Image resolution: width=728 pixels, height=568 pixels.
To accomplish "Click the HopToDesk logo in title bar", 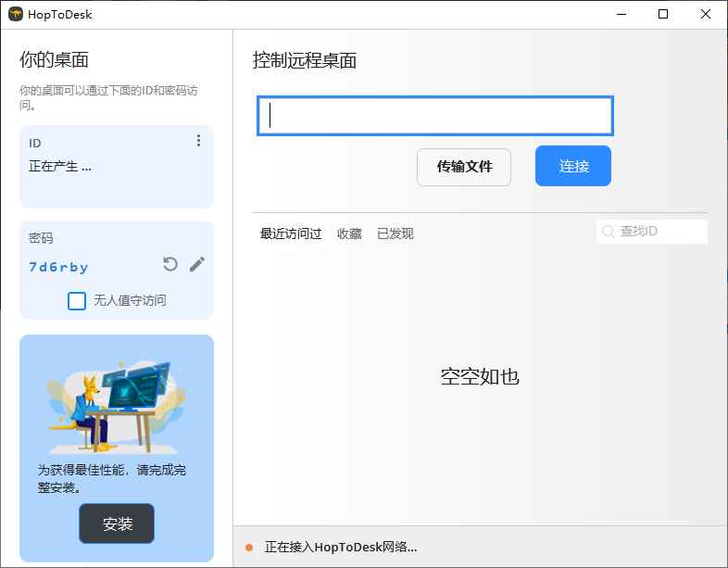I will (x=15, y=14).
